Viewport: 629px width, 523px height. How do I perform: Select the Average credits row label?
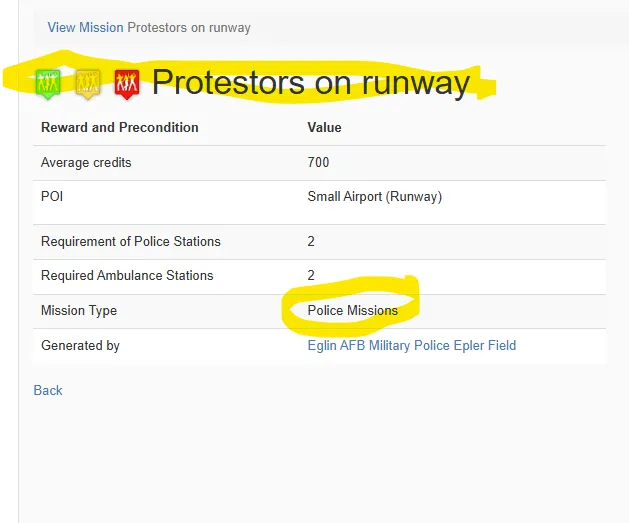coord(86,162)
